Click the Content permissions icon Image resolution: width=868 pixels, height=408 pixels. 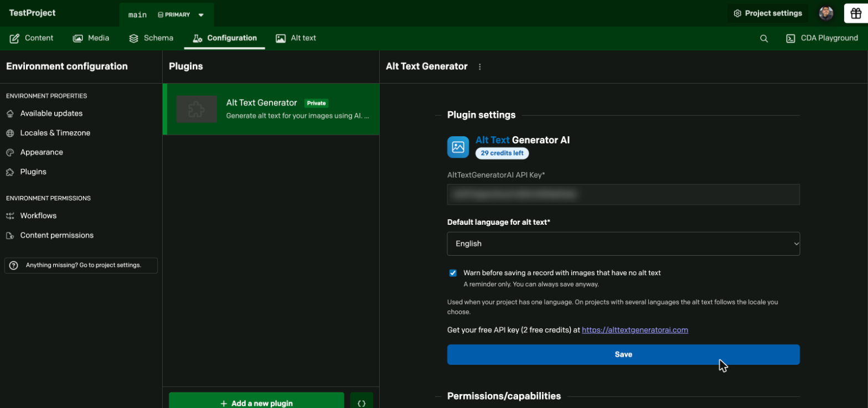(10, 235)
